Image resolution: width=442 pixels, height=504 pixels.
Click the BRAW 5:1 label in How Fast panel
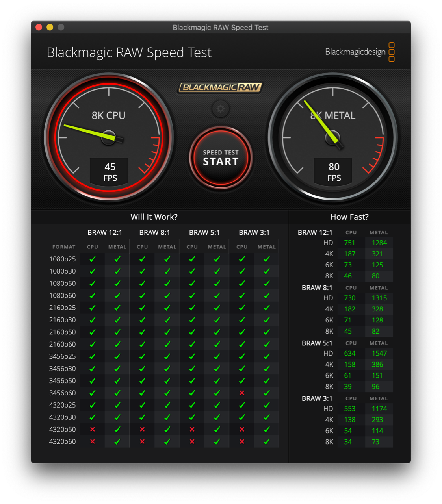tap(317, 343)
